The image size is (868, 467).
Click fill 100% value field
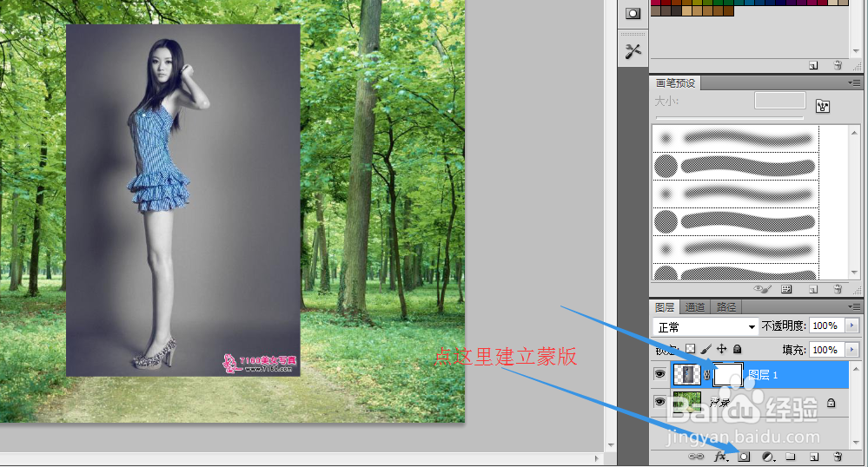[x=827, y=350]
